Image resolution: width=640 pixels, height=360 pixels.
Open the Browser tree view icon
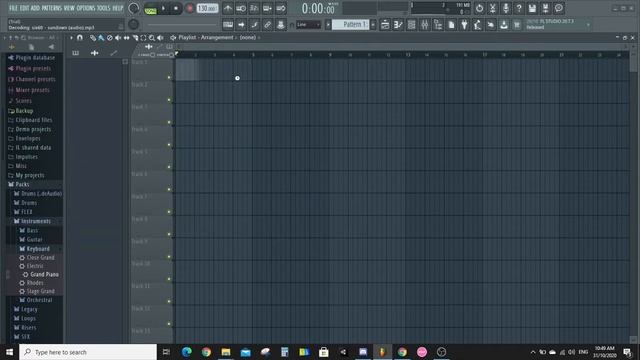pos(438,25)
